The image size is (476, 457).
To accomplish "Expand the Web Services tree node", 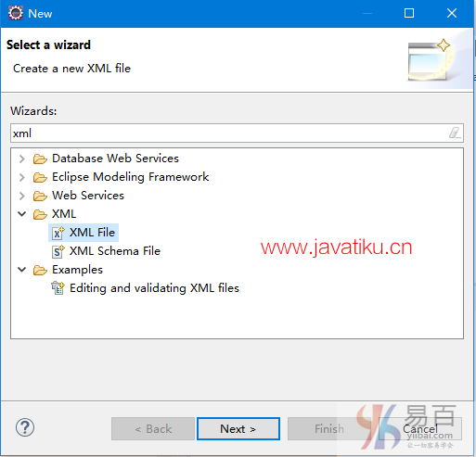I will pos(21,196).
